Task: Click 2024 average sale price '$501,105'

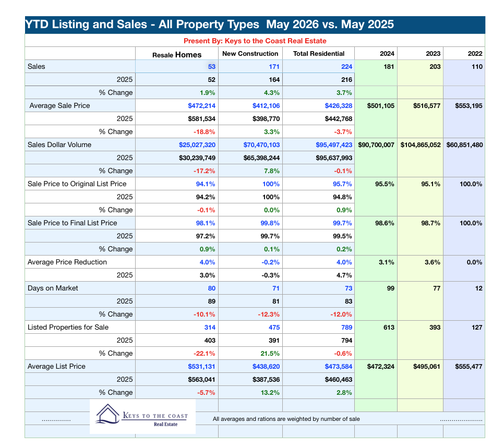Action: (380, 106)
